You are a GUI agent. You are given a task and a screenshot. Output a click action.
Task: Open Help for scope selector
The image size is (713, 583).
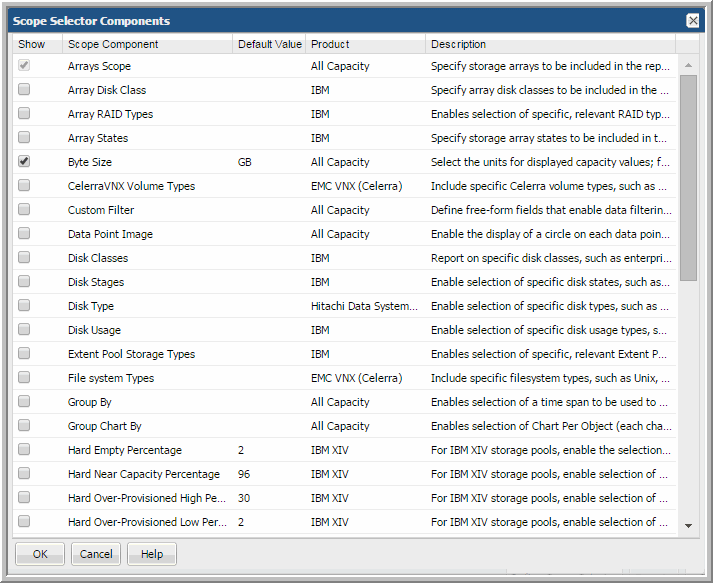pos(152,554)
